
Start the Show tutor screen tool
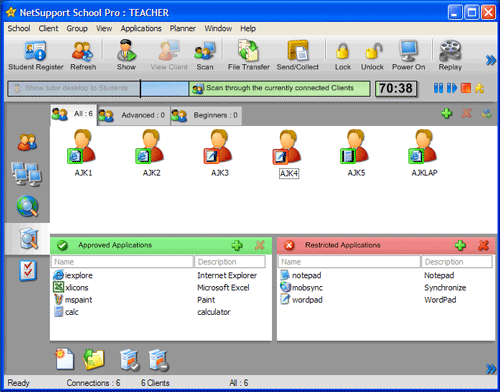(126, 55)
